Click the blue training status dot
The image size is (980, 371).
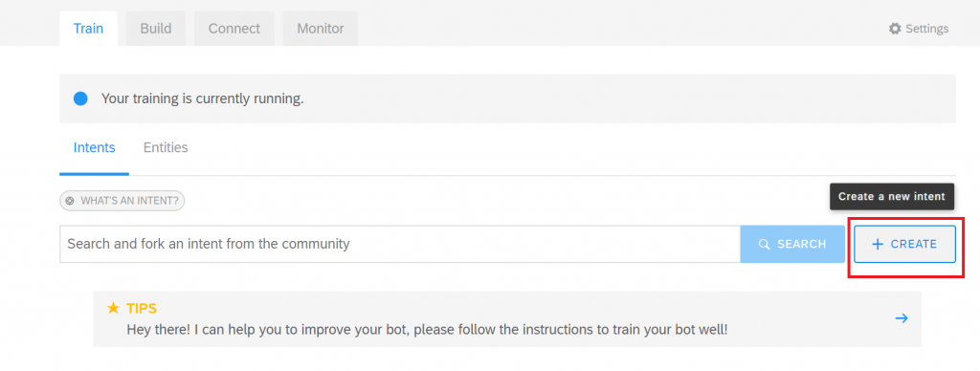[80, 98]
